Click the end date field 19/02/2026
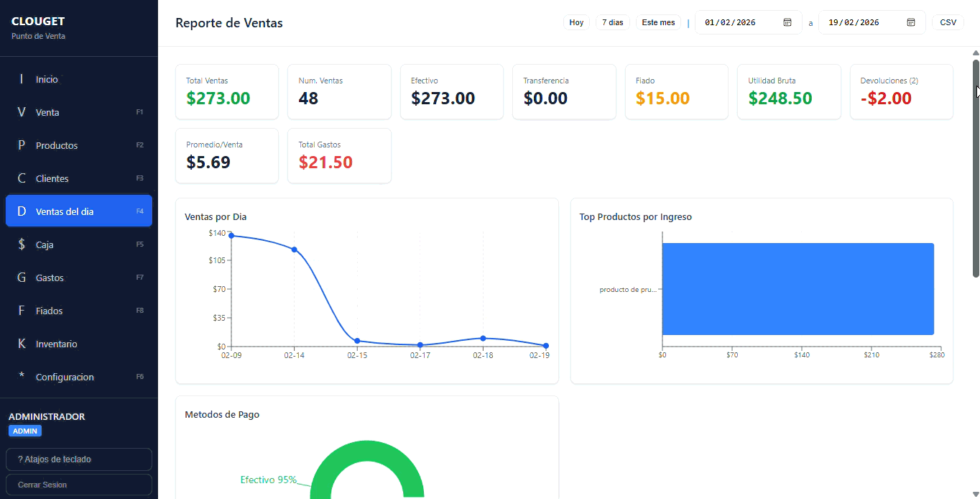This screenshot has width=980, height=499. [872, 22]
